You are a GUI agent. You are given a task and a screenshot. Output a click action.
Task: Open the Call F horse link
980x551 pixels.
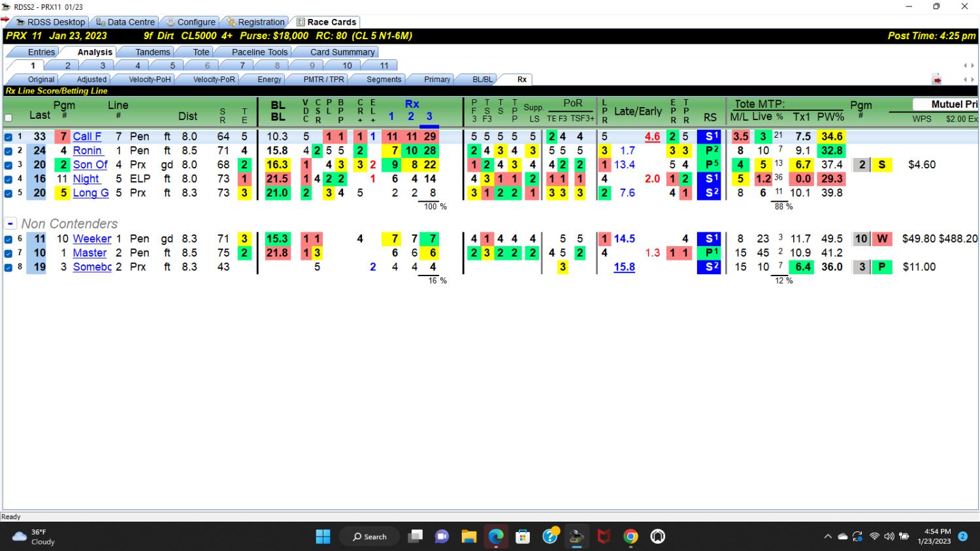(x=87, y=136)
